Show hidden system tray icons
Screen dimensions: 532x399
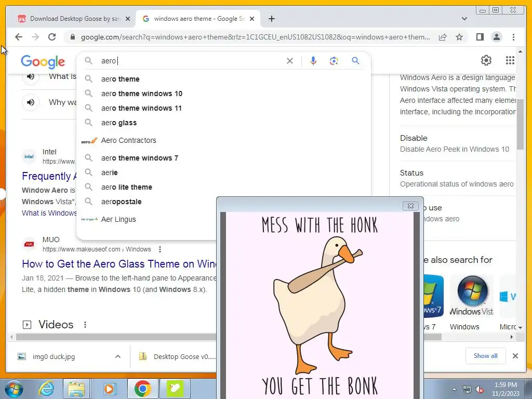point(454,389)
